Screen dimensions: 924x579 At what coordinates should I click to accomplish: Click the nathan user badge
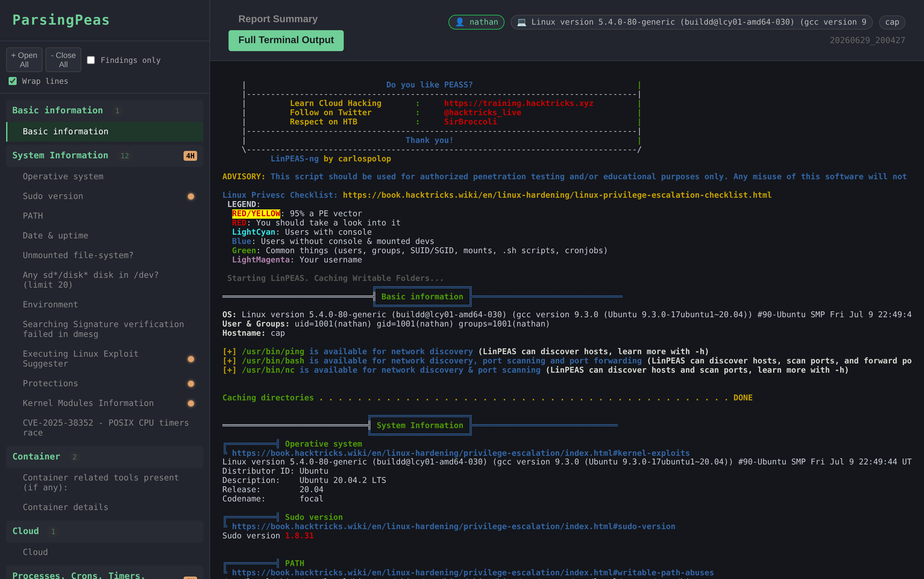point(476,22)
